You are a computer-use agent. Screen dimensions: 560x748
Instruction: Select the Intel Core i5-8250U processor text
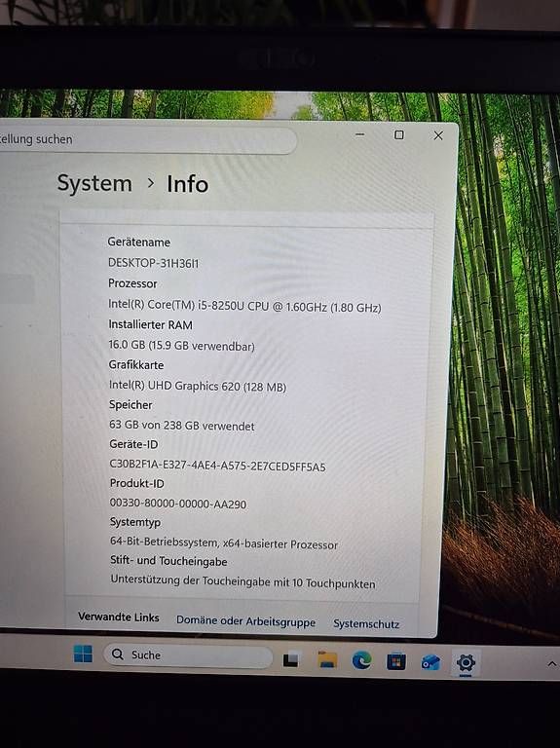pos(244,305)
